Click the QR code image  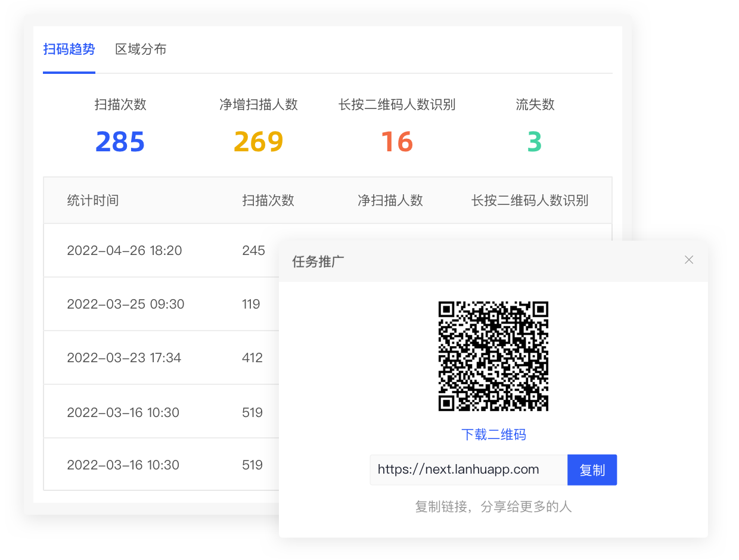493,356
